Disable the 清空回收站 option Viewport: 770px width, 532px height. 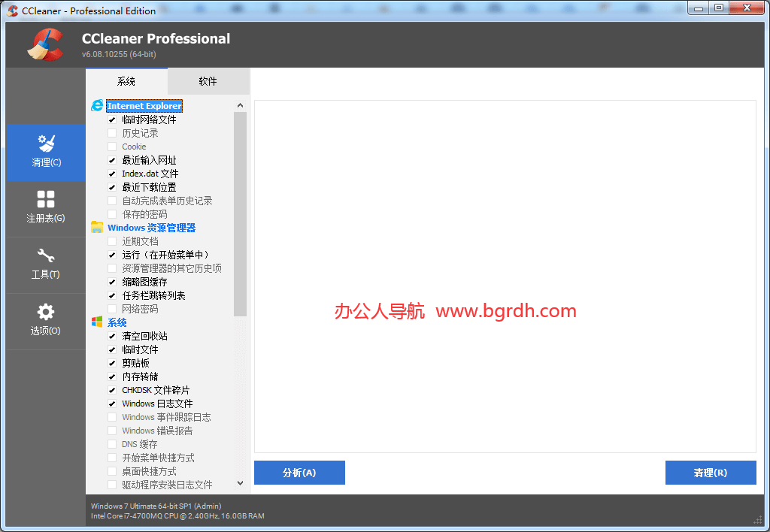[113, 336]
